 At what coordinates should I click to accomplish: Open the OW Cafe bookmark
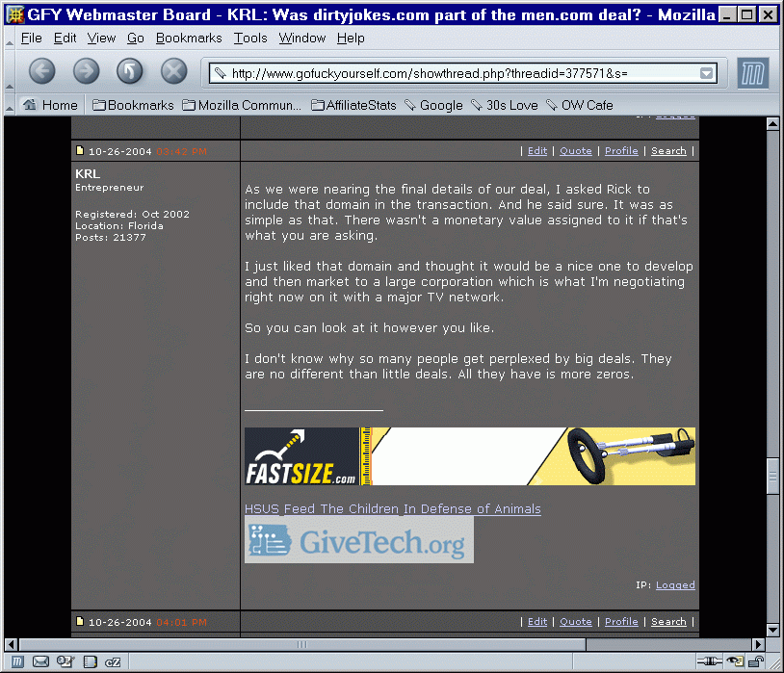(x=580, y=105)
